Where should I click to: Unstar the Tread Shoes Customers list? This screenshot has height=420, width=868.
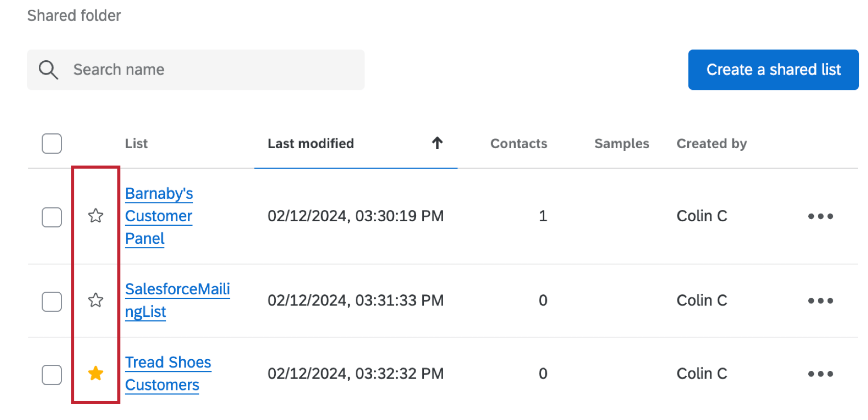(x=95, y=374)
